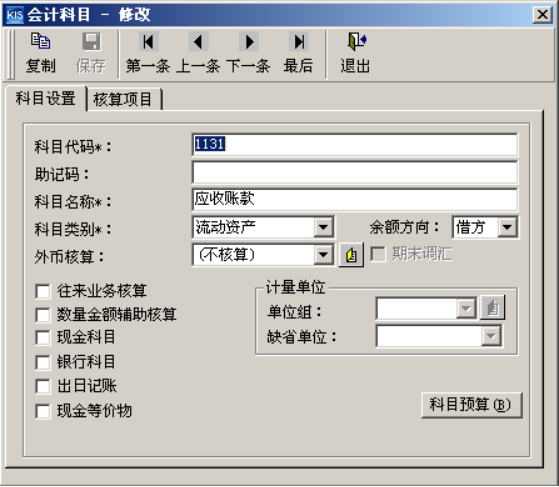Image resolution: width=559 pixels, height=487 pixels.
Task: Toggle 银行科目 checkbox
Action: pos(43,363)
